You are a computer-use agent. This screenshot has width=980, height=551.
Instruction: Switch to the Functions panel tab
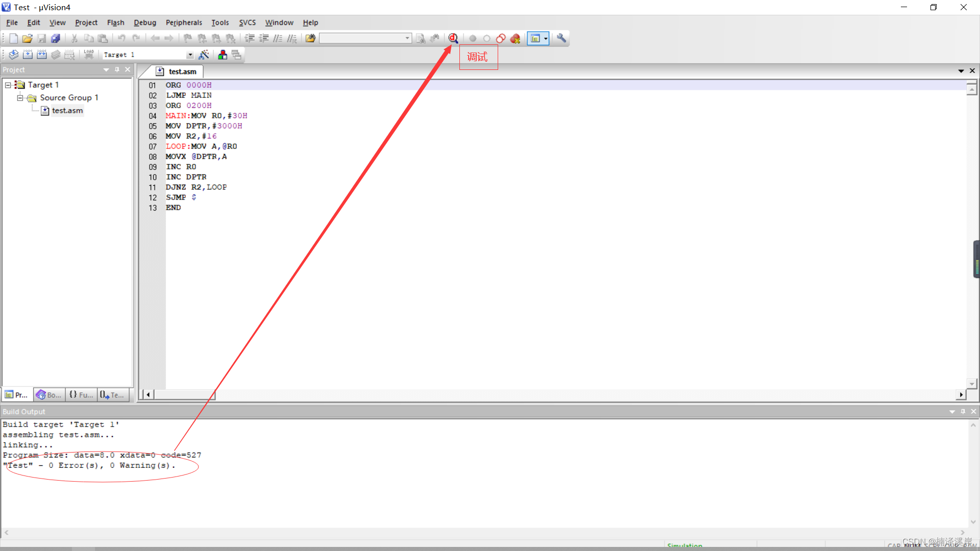[x=81, y=395]
